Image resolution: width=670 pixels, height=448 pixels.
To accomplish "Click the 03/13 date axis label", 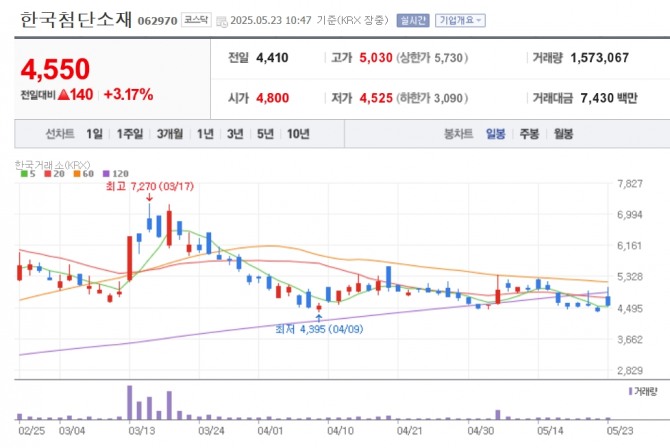I will coord(141,430).
